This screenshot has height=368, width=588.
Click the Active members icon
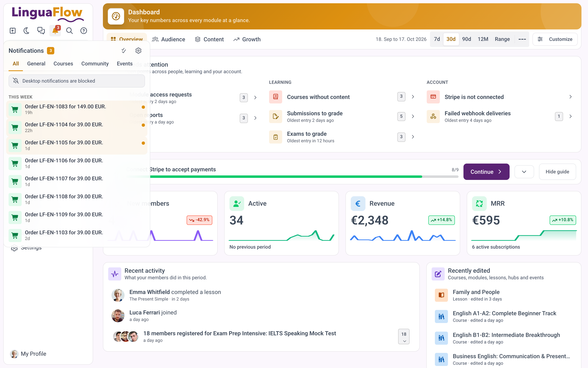pos(237,203)
